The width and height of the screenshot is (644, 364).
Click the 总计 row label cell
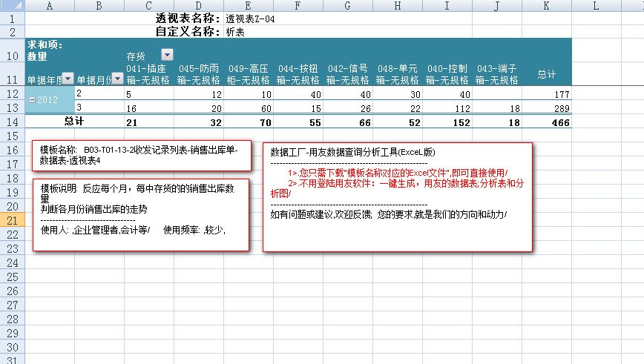[x=74, y=122]
